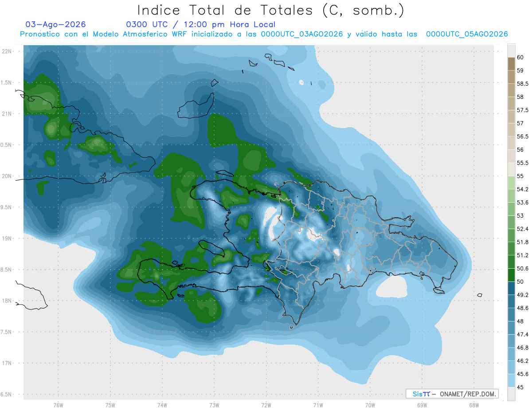This screenshot has width=532, height=411.
Task: Select the tan swatch between 57 and 57.5
Action: [511, 117]
